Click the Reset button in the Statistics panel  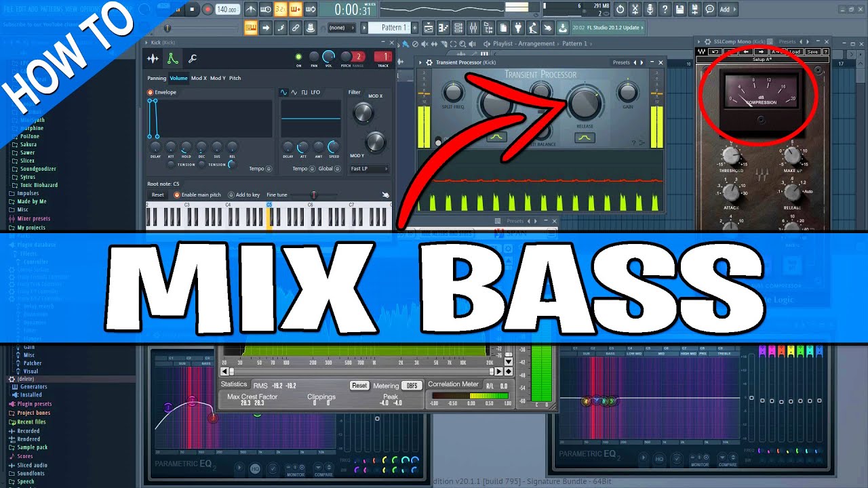(359, 385)
